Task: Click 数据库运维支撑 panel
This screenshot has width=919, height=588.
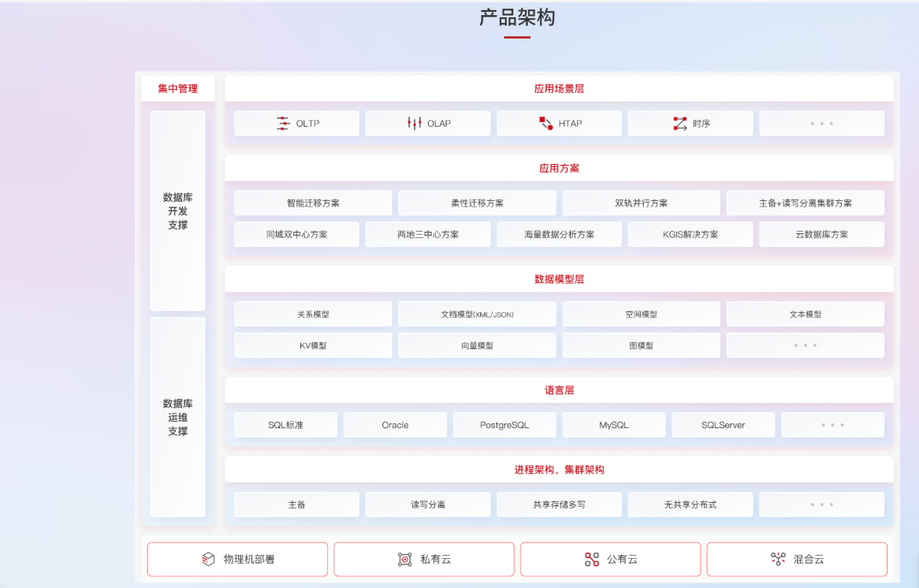Action: coord(177,418)
